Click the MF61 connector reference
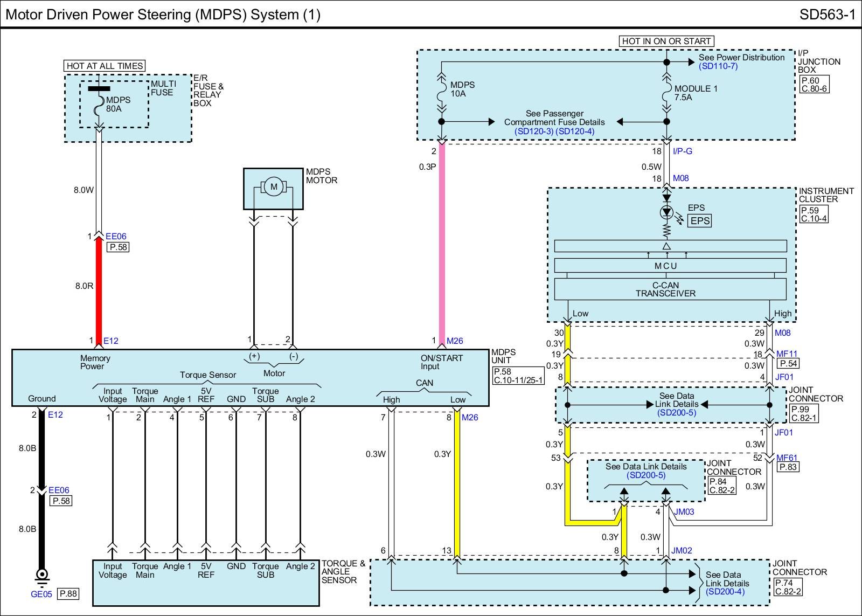 pos(787,458)
